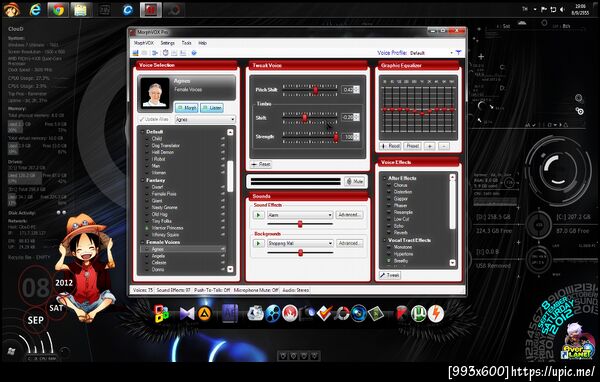Open the Tools menu
The height and width of the screenshot is (382, 600).
pyautogui.click(x=186, y=43)
